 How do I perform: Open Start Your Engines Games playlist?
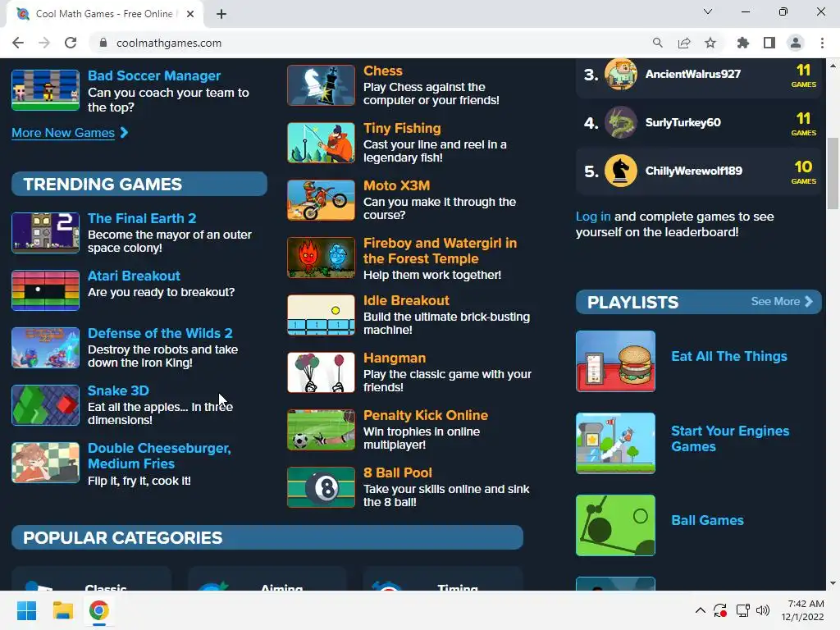tap(730, 439)
